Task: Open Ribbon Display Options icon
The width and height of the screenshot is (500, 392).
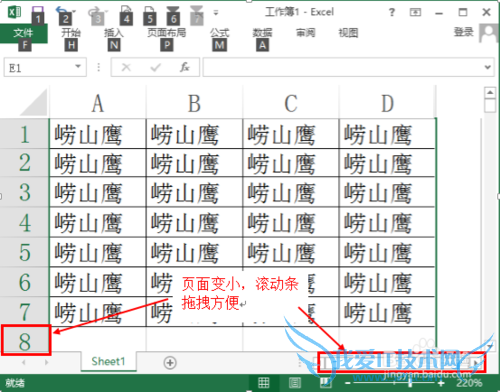Action: pos(415,13)
